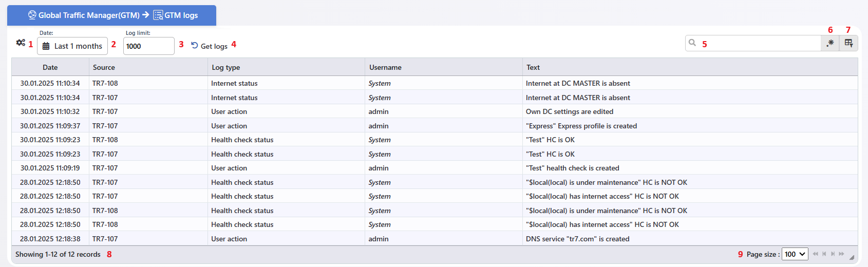Open the Page size dropdown
868x267 pixels.
[x=795, y=254]
